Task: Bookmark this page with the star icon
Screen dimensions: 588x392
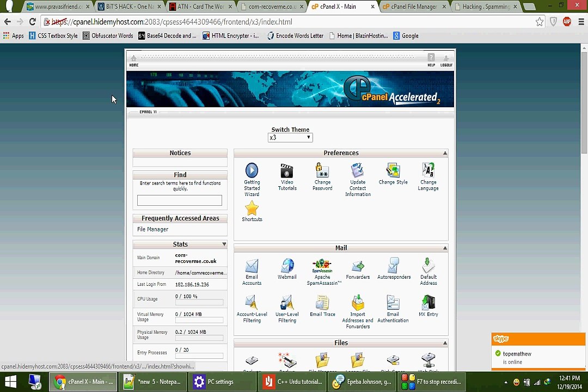Action: pyautogui.click(x=539, y=22)
